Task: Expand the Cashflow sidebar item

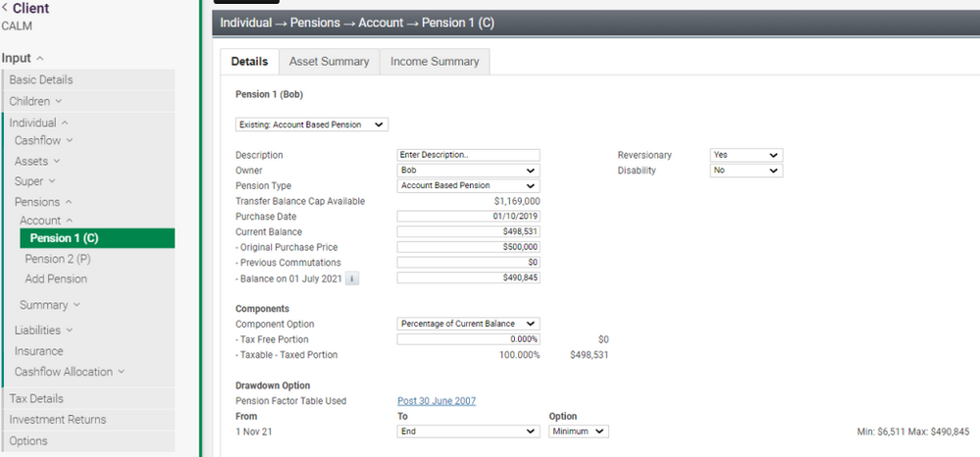Action: [44, 140]
